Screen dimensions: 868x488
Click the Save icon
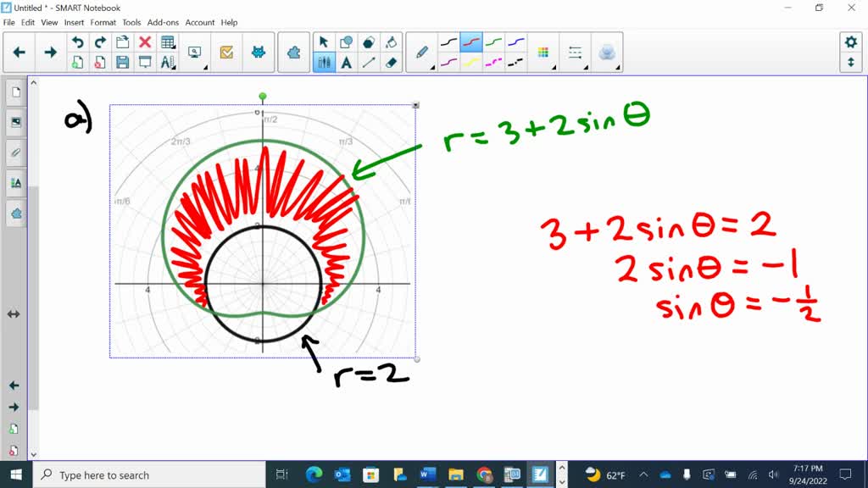(124, 61)
